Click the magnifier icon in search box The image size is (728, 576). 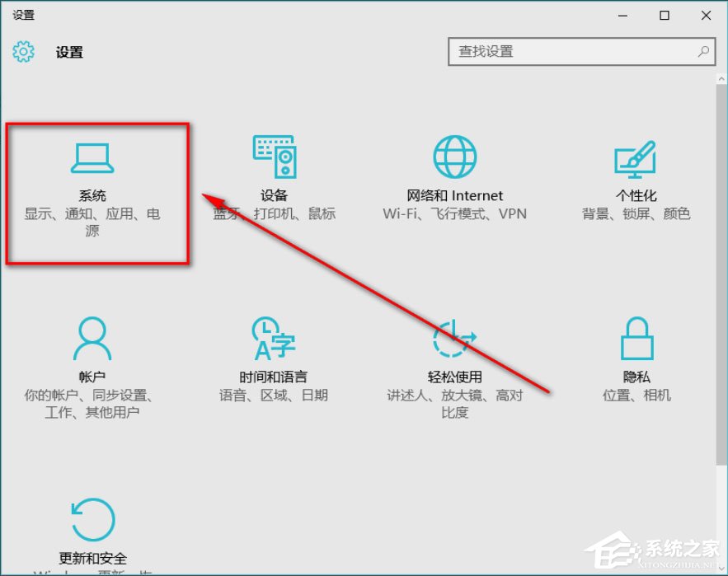pos(703,51)
